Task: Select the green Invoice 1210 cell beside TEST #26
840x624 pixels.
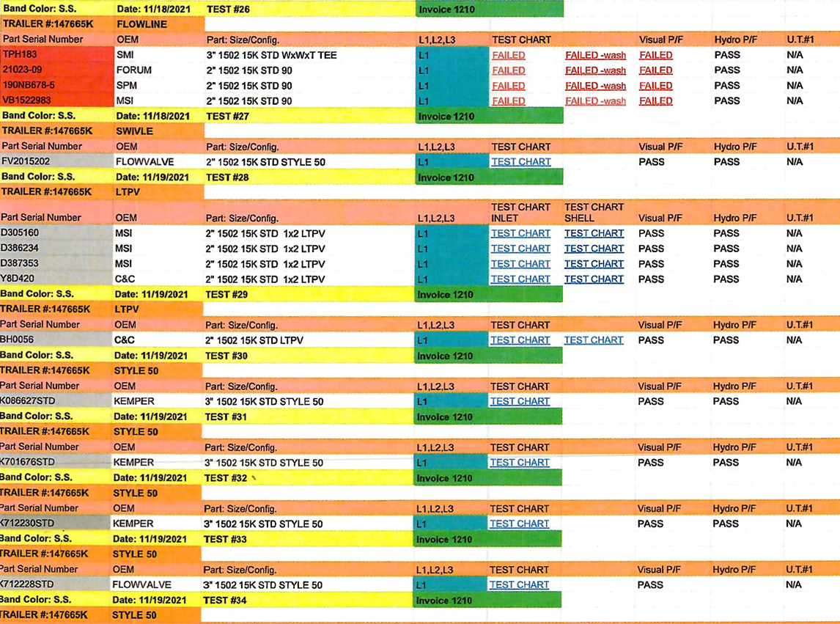Action: [x=489, y=10]
